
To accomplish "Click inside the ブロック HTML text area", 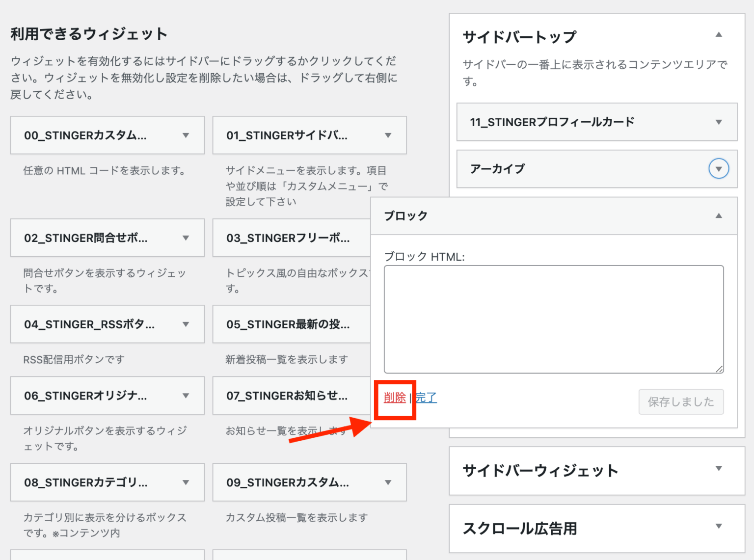I will coord(553,318).
